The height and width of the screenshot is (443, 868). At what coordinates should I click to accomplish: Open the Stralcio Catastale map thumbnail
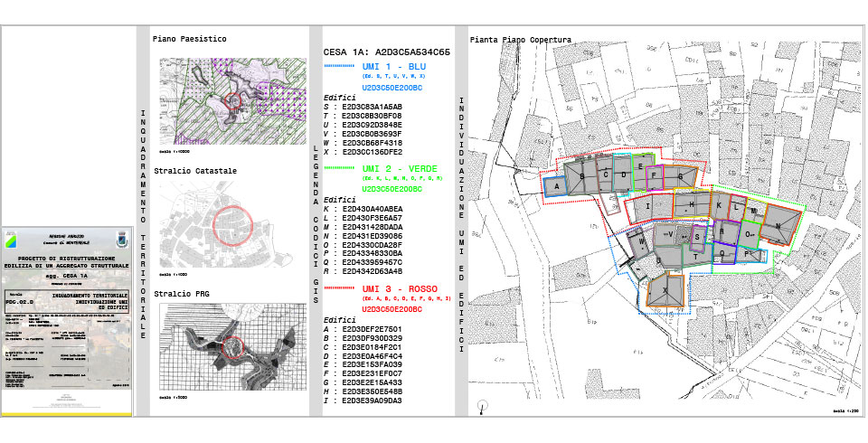[x=226, y=225]
